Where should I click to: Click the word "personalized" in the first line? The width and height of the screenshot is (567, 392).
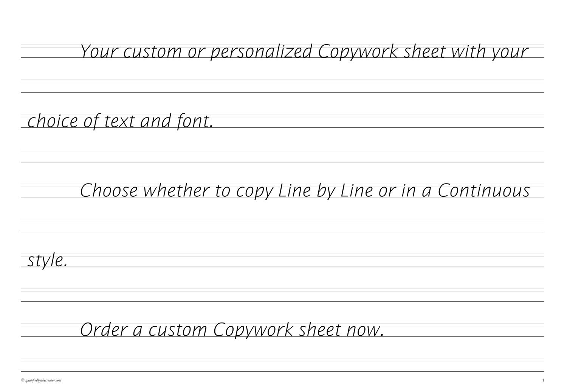coord(261,52)
